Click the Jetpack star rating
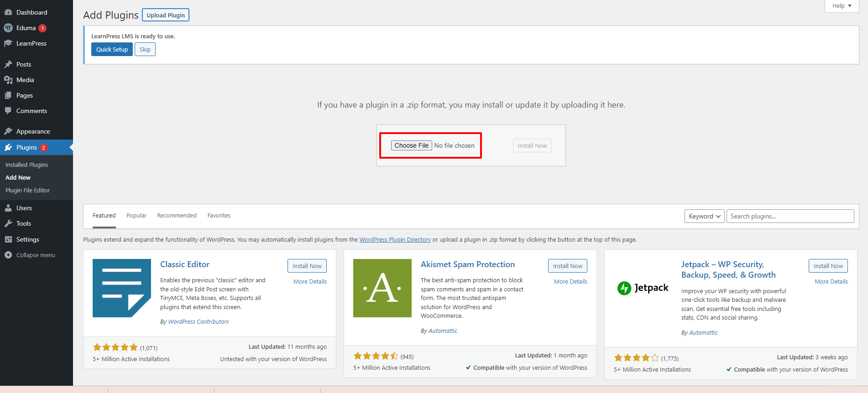Screen dimensions: 868x393 coord(637,358)
